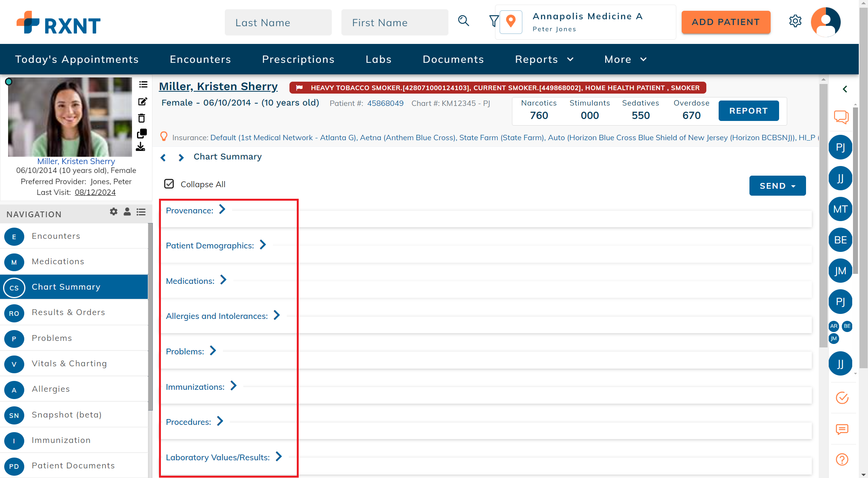
Task: Select the Immunization navigation icon labeled I
Action: click(14, 441)
